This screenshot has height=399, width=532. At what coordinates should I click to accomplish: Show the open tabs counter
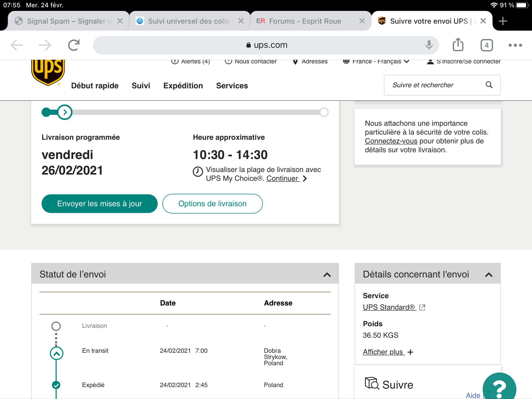click(x=487, y=45)
